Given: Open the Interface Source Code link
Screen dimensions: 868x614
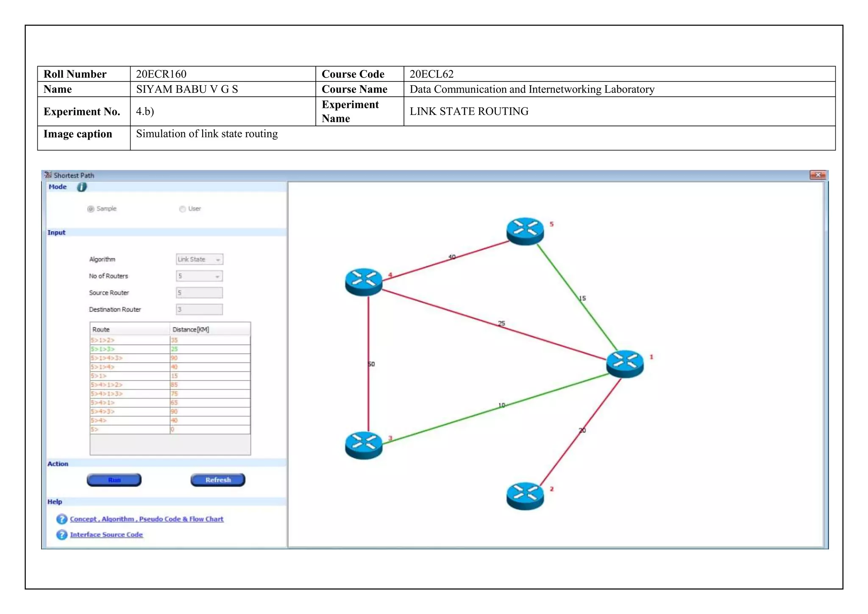Looking at the screenshot, I should 106,535.
